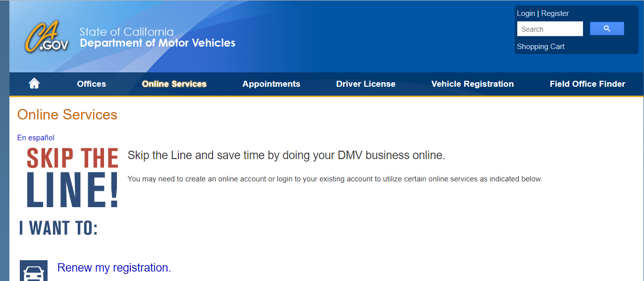Screen dimensions: 644x281
Task: Click the Skip the Line! graphic
Action: (x=72, y=177)
